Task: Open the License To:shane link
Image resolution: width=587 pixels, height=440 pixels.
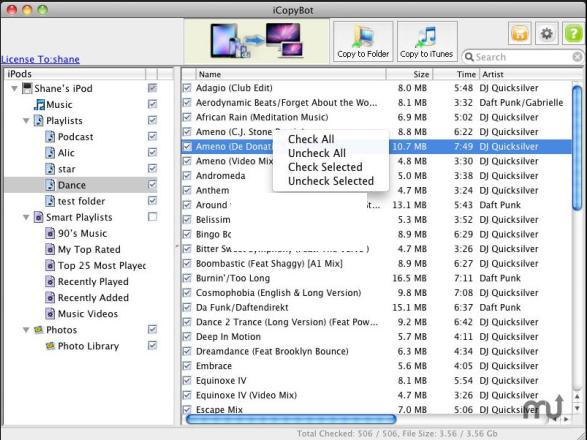Action: (40, 59)
